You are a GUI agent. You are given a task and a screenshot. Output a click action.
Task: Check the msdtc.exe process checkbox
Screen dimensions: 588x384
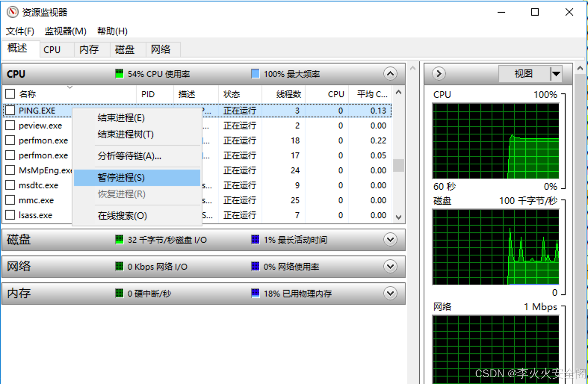(10, 185)
